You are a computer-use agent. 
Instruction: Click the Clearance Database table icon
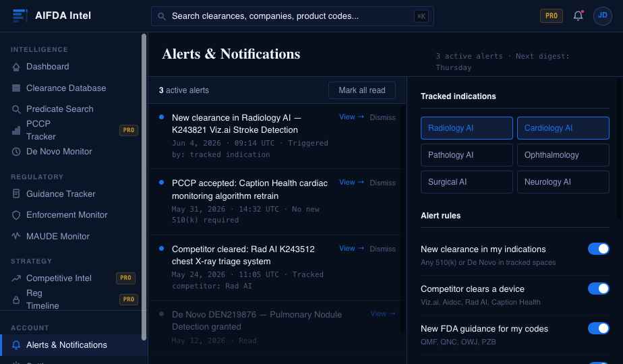[x=16, y=88]
